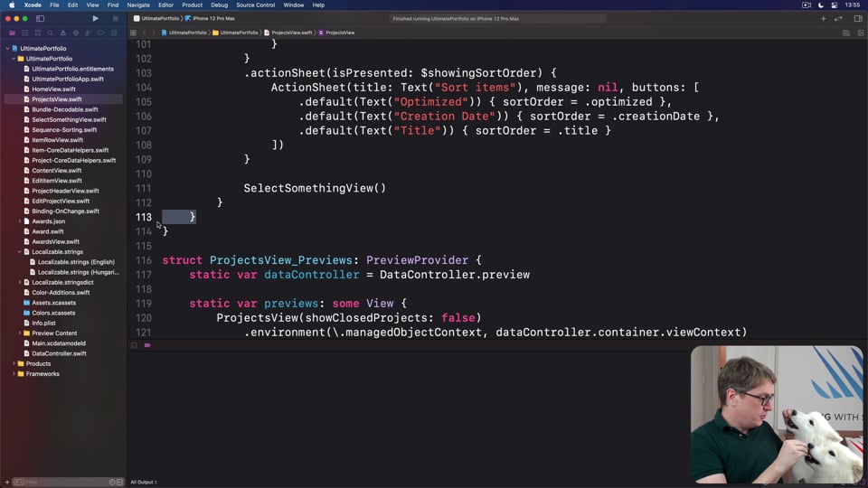Expand the Frameworks folder
868x488 pixels.
14,374
